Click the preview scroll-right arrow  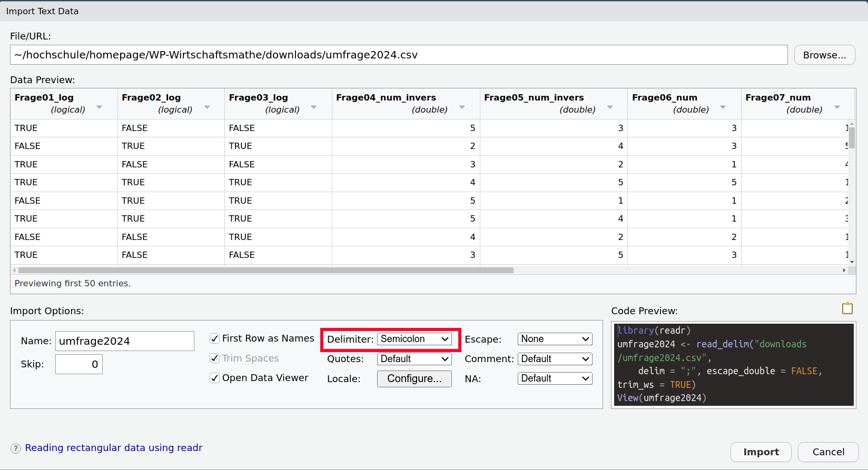[x=844, y=271]
